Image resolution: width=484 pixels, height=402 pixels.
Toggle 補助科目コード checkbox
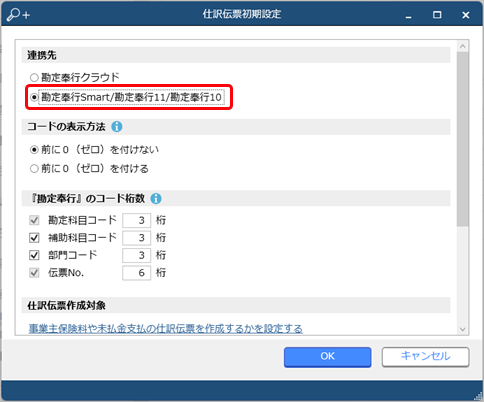click(x=34, y=238)
